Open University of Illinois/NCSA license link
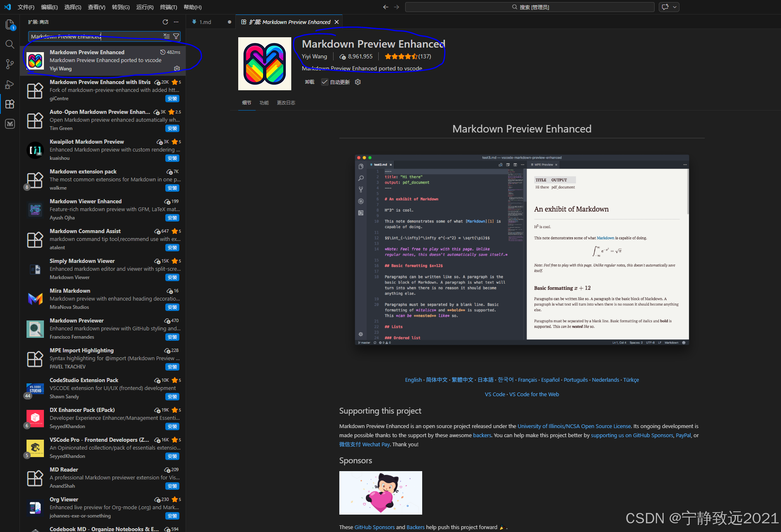Image resolution: width=781 pixels, height=532 pixels. [574, 426]
